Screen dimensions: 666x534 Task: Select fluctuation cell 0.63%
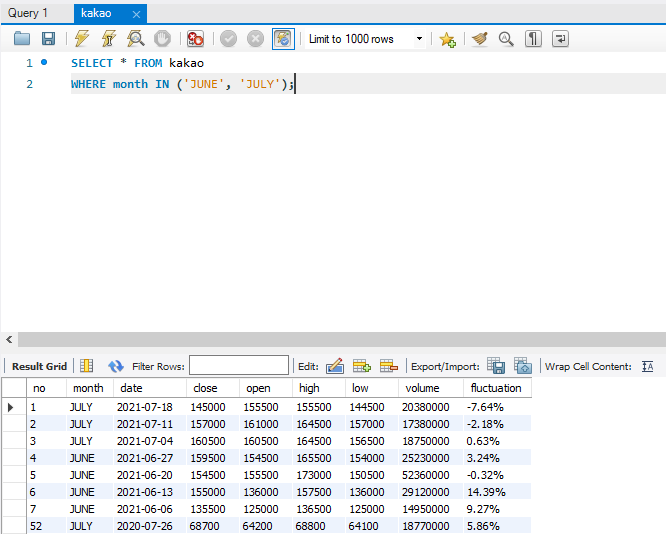[497, 441]
